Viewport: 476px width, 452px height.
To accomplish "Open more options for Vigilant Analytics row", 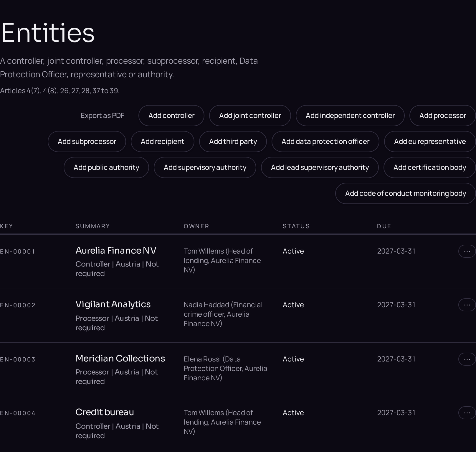I will coord(467,305).
